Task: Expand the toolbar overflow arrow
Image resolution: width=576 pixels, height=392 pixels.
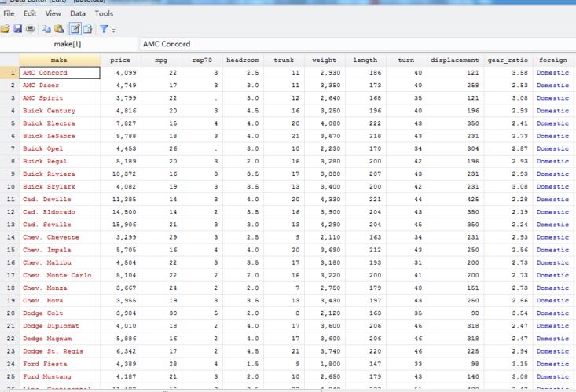Action: pyautogui.click(x=113, y=31)
